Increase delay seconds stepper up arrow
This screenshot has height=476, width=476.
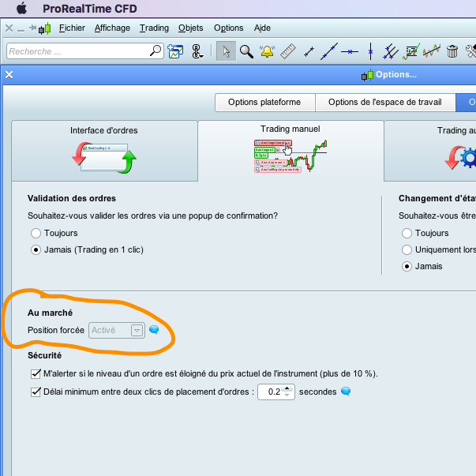(287, 388)
